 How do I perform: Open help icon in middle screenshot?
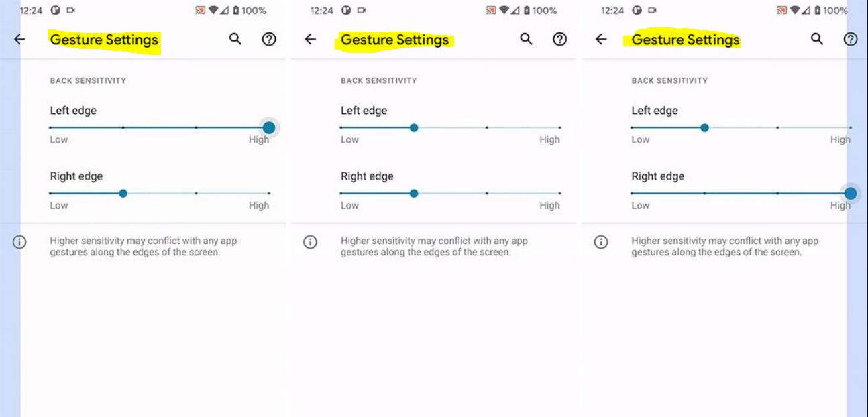pos(559,40)
